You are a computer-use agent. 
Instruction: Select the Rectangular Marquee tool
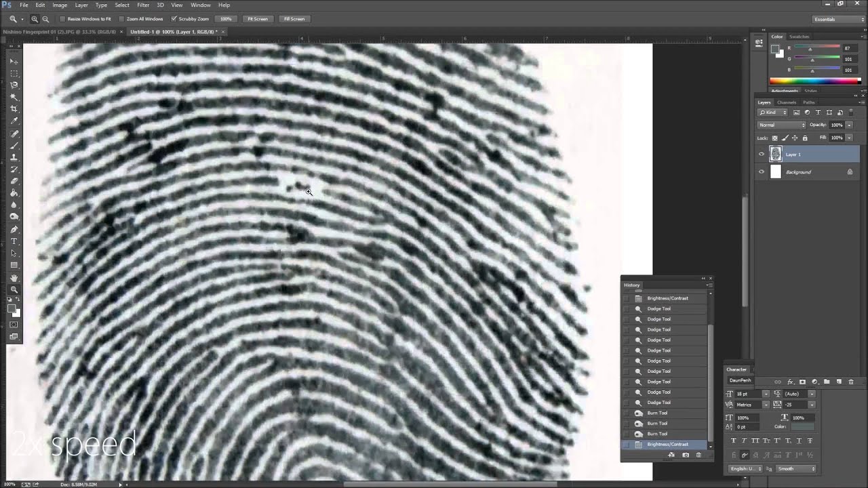14,73
